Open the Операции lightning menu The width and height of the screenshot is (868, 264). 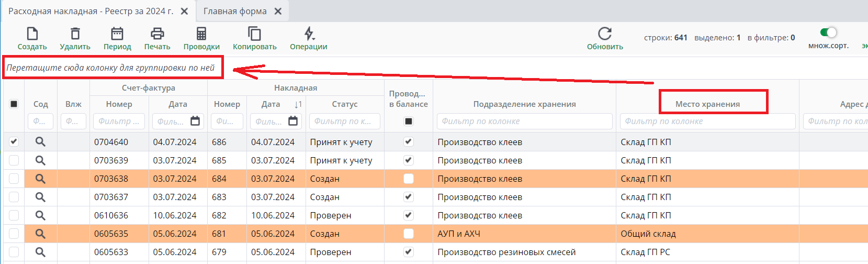309,34
